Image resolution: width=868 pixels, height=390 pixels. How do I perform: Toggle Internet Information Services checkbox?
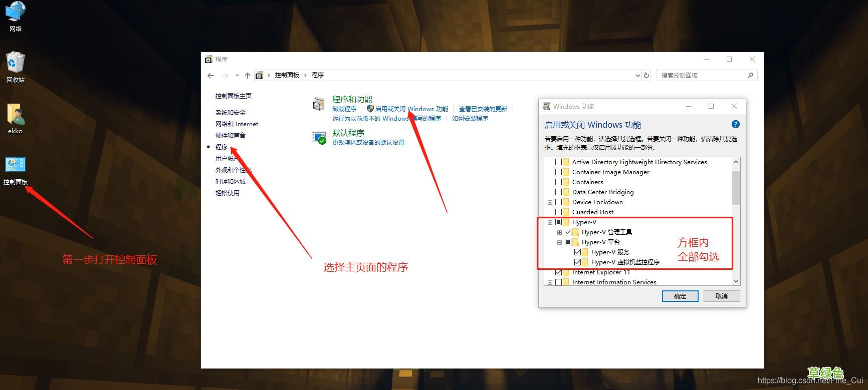558,282
